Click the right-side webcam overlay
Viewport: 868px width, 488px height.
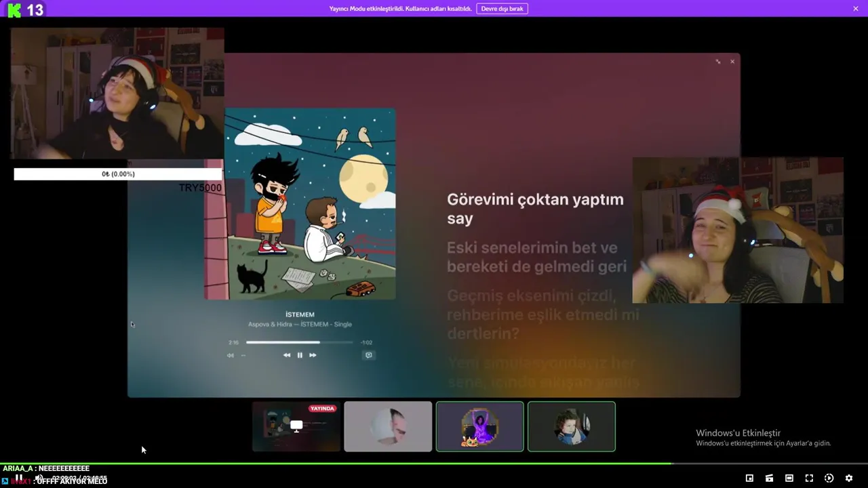pyautogui.click(x=738, y=230)
